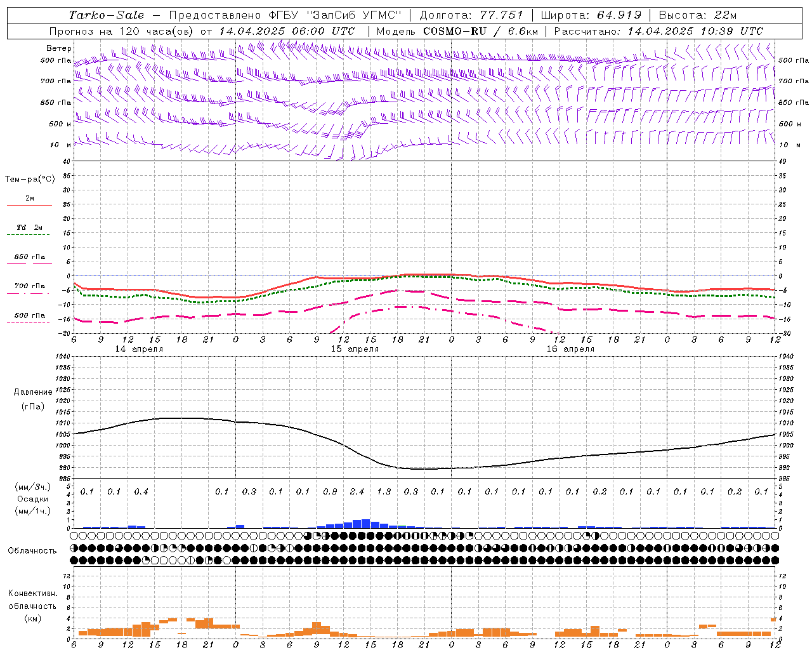The height and width of the screenshot is (650, 812).
Task: Click the (мм/1ч.) precipitation unit label
Action: 33,511
